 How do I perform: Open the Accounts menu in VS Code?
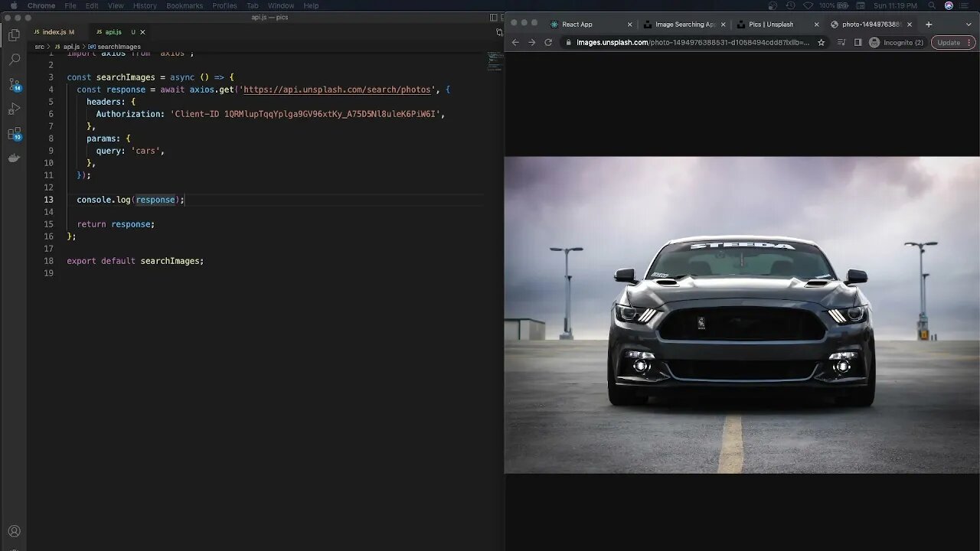click(x=14, y=531)
